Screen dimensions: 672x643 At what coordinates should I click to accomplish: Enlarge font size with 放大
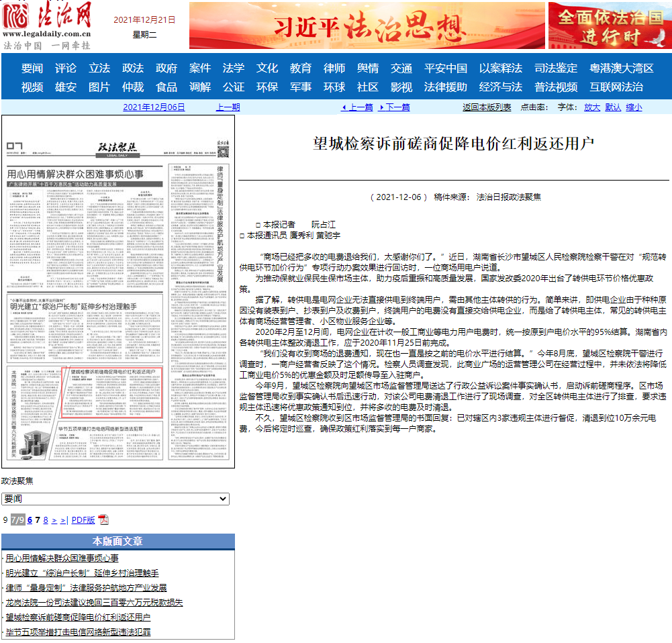591,107
